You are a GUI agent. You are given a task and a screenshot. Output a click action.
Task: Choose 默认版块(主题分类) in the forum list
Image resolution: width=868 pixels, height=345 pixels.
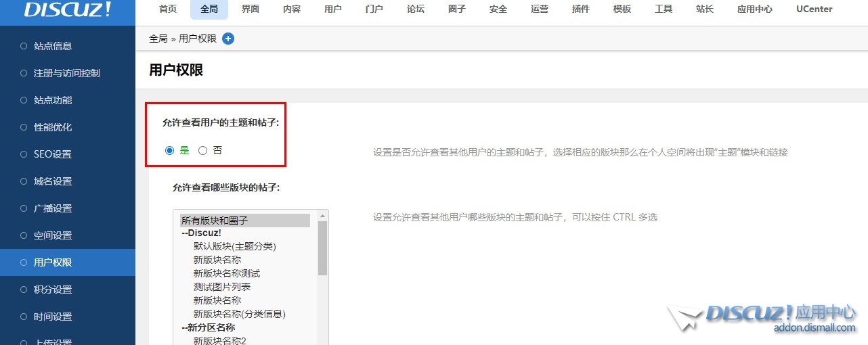[x=234, y=246]
